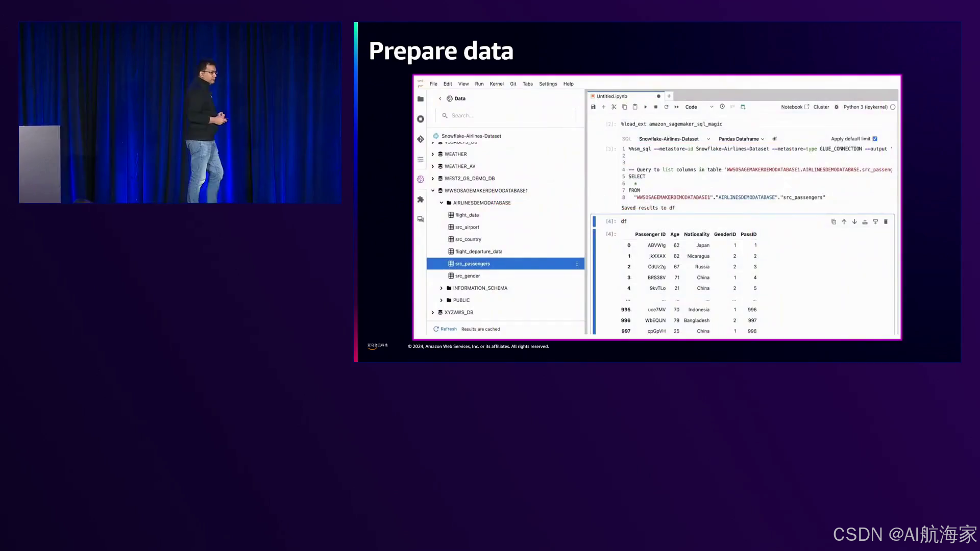Click the stop kernel square icon
Image resolution: width=980 pixels, height=551 pixels.
click(x=656, y=107)
